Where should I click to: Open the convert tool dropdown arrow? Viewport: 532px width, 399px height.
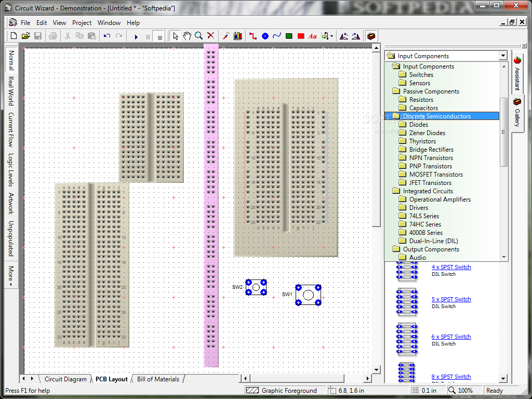pos(331,36)
